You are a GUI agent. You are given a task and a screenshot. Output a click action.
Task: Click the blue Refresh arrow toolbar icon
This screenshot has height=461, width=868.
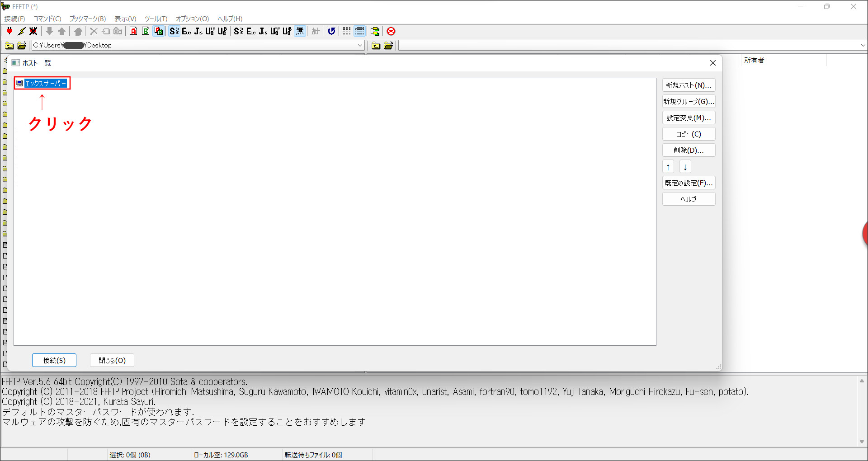[x=331, y=31]
